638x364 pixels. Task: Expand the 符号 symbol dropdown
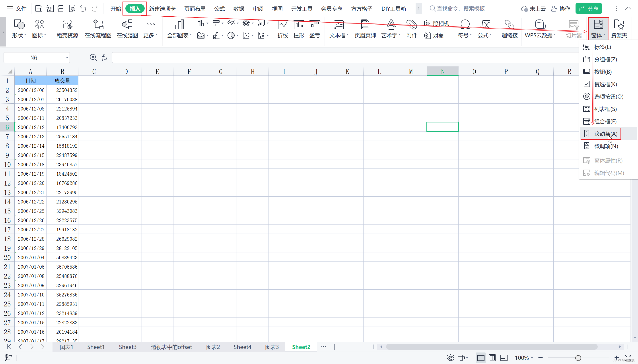[471, 35]
